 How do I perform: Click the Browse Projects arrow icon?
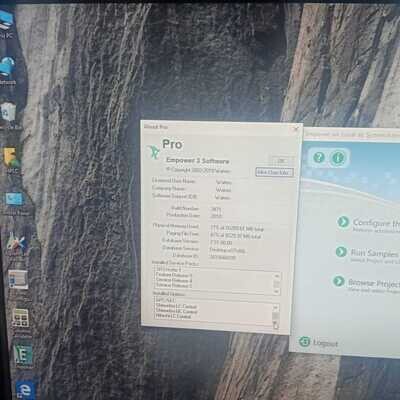point(339,281)
